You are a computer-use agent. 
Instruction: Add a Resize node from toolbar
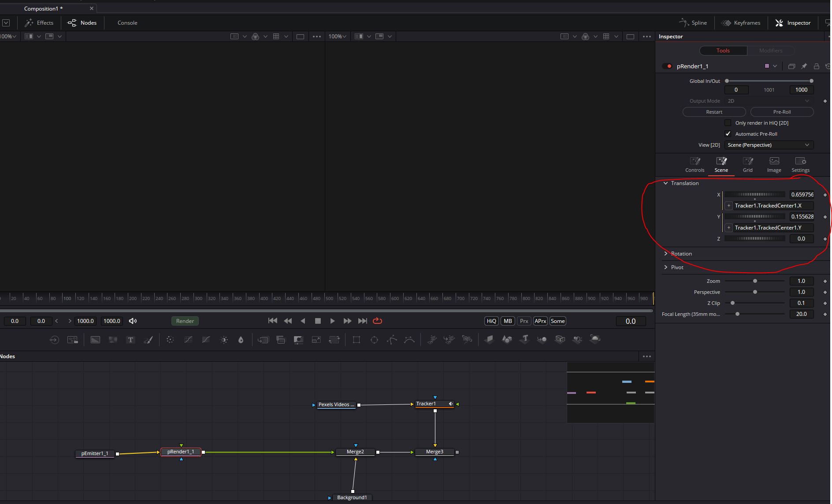(316, 340)
